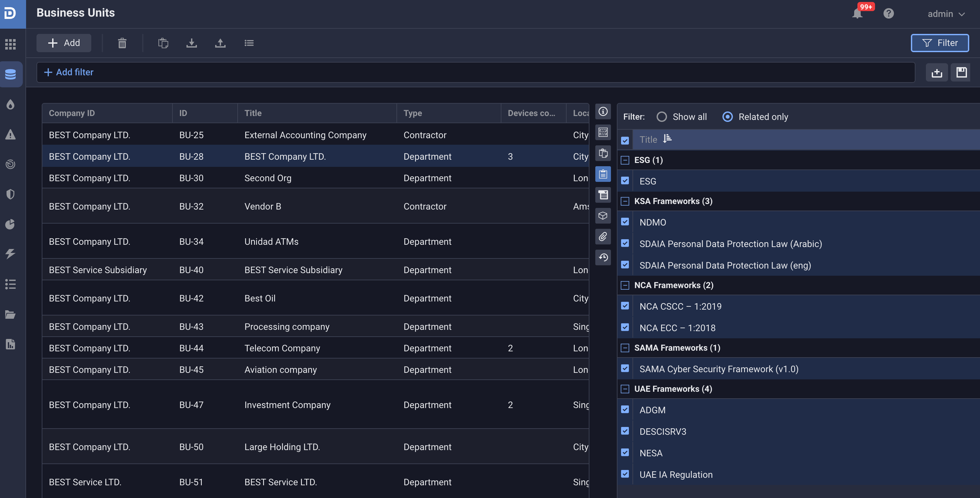Click the Add filter link
Image resolution: width=980 pixels, height=498 pixels.
point(69,72)
